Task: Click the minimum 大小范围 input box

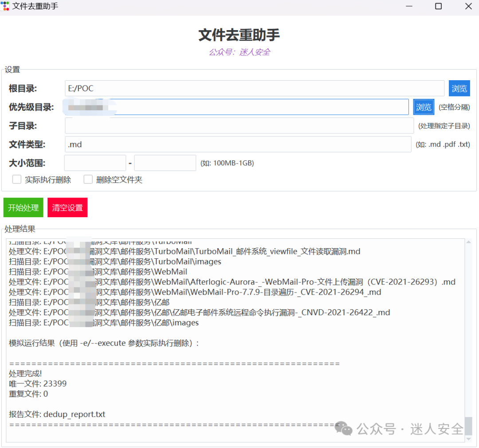Action: coord(95,163)
